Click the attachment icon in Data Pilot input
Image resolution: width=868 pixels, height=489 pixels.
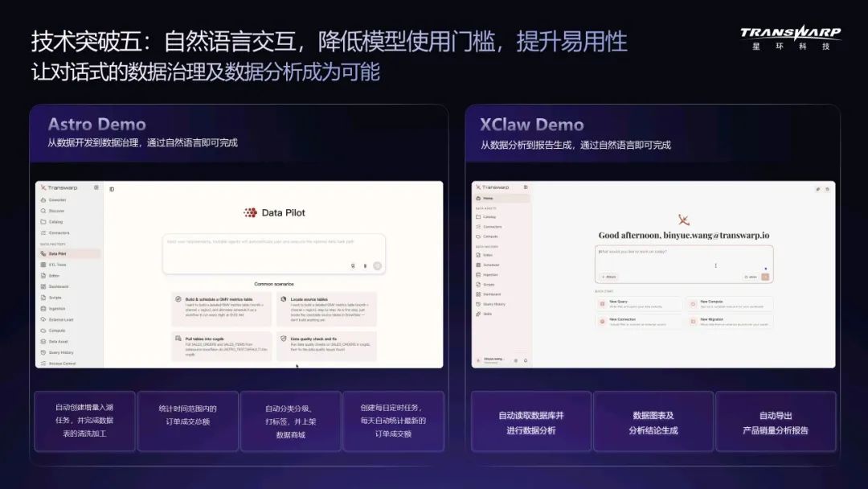(x=353, y=266)
